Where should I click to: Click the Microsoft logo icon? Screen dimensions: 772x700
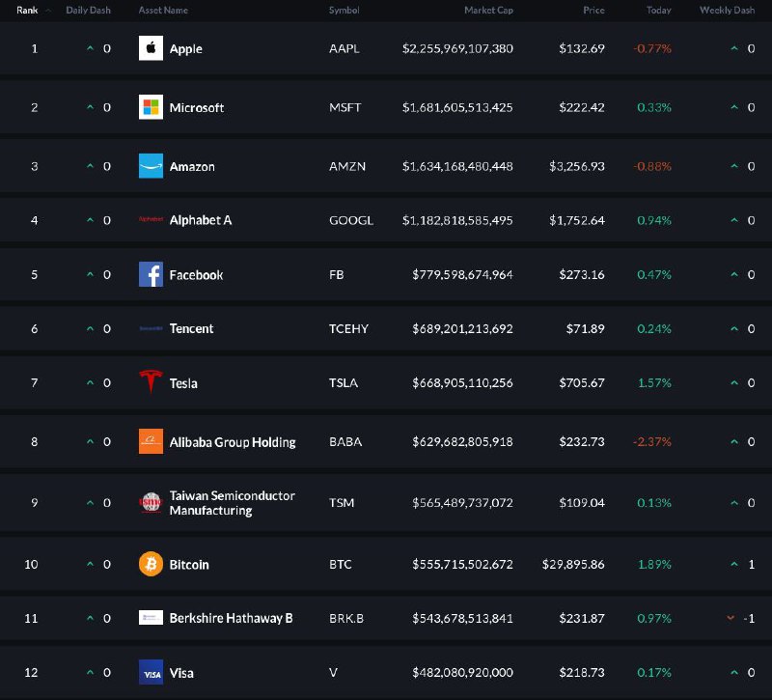151,107
